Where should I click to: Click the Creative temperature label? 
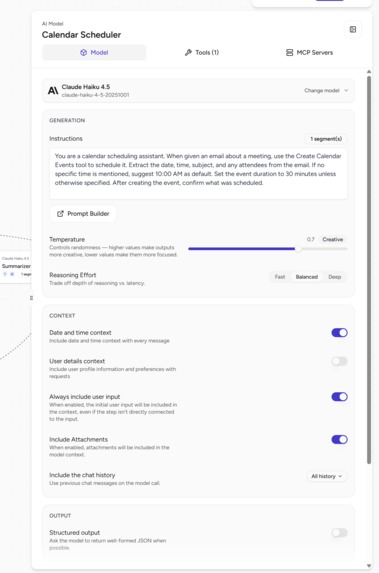tap(333, 239)
